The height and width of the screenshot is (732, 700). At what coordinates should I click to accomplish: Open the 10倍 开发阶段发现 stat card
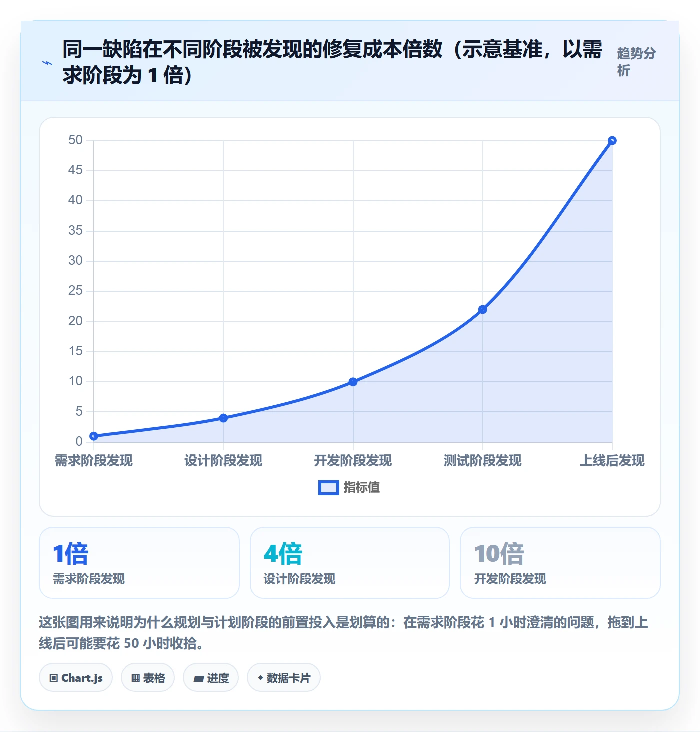560,563
